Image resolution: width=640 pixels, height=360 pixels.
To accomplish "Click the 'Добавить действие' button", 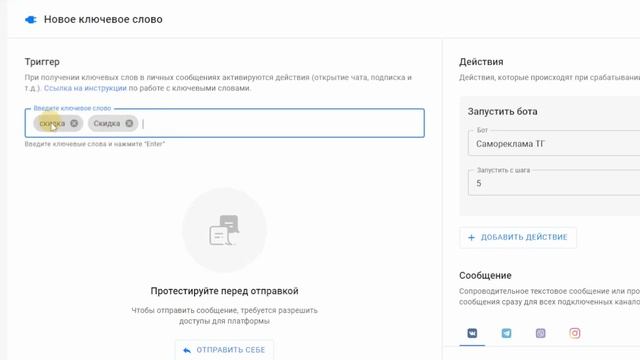I will (x=518, y=238).
